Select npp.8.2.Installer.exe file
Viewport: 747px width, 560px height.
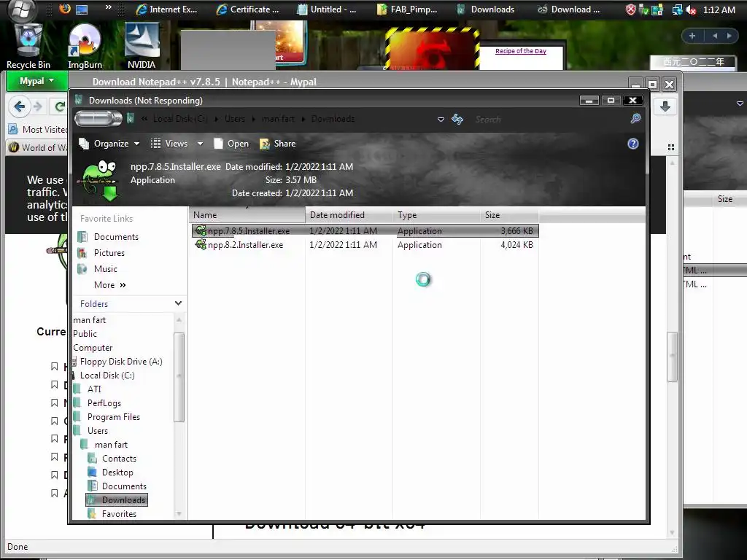(365, 245)
